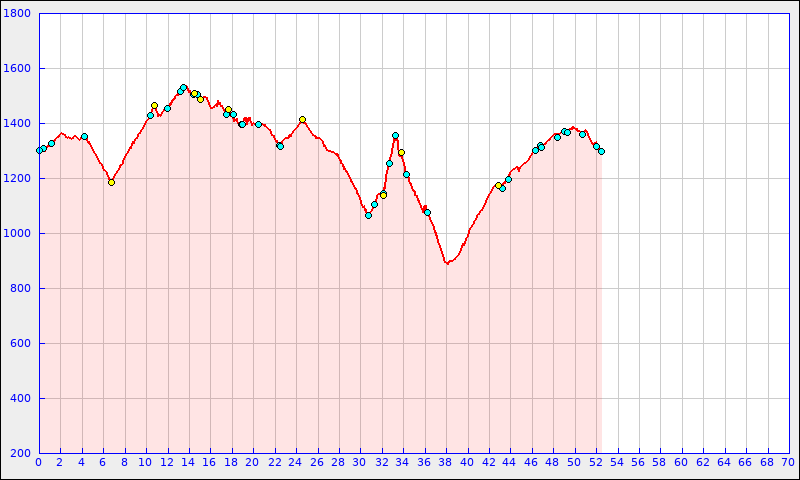800x480 pixels.
Task: Click the cyan marker near km 48
Action: 557,137
